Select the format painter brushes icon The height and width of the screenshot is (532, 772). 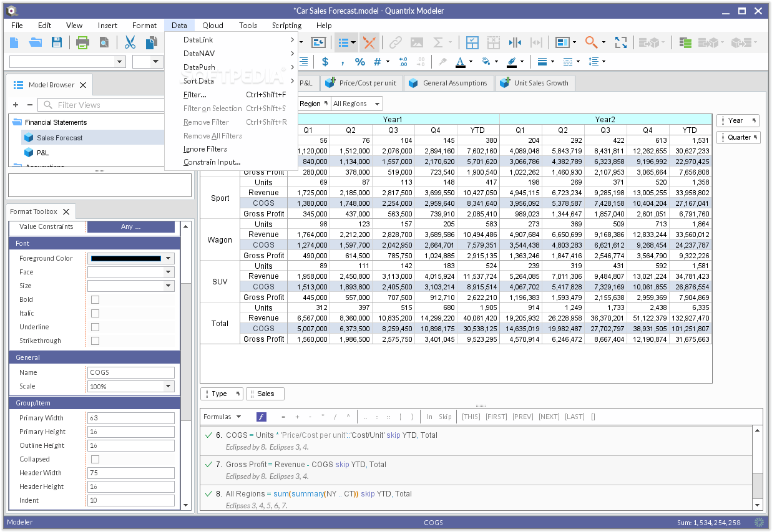pos(443,62)
